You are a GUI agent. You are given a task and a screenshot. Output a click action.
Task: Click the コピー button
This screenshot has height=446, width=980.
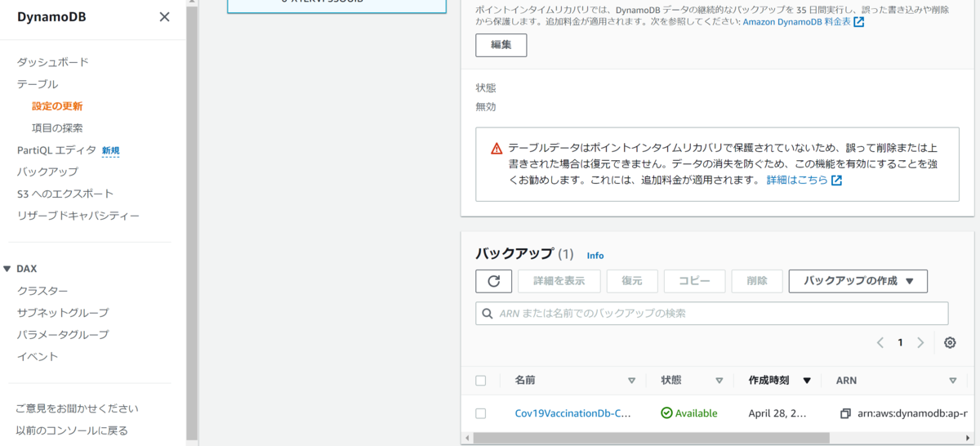(694, 281)
